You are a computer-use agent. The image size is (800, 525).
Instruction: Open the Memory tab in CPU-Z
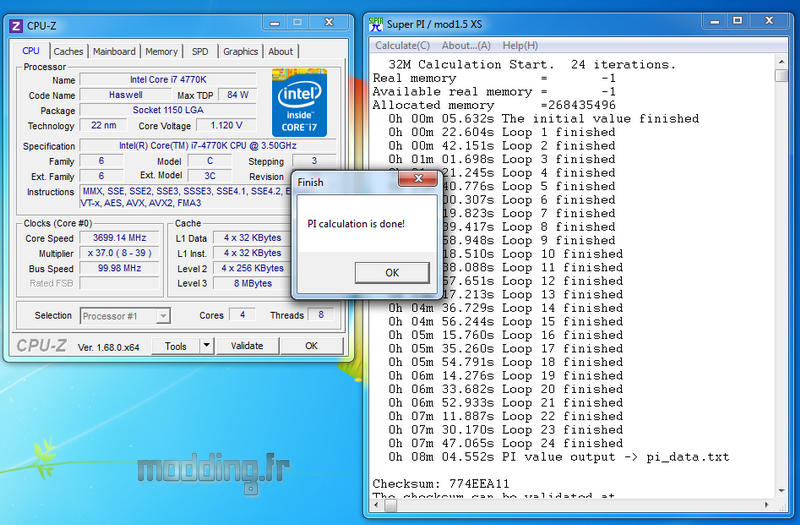pos(161,52)
